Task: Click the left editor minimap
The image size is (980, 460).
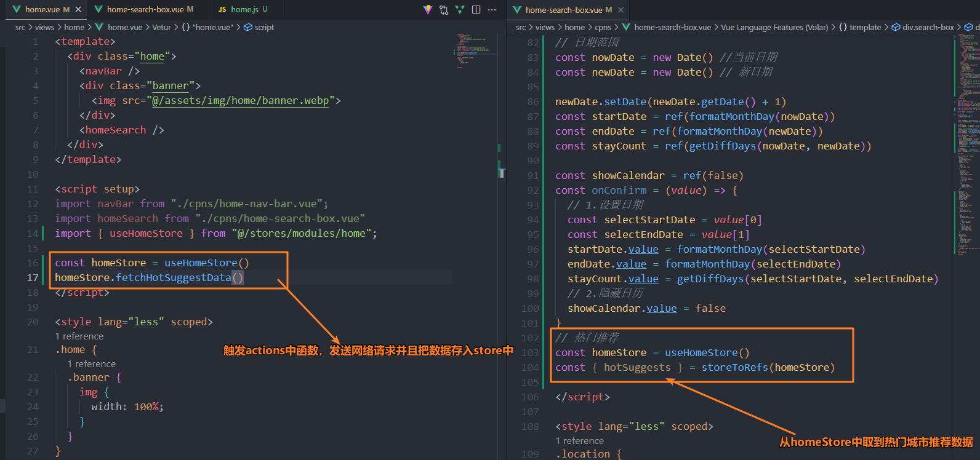Action: 476,50
